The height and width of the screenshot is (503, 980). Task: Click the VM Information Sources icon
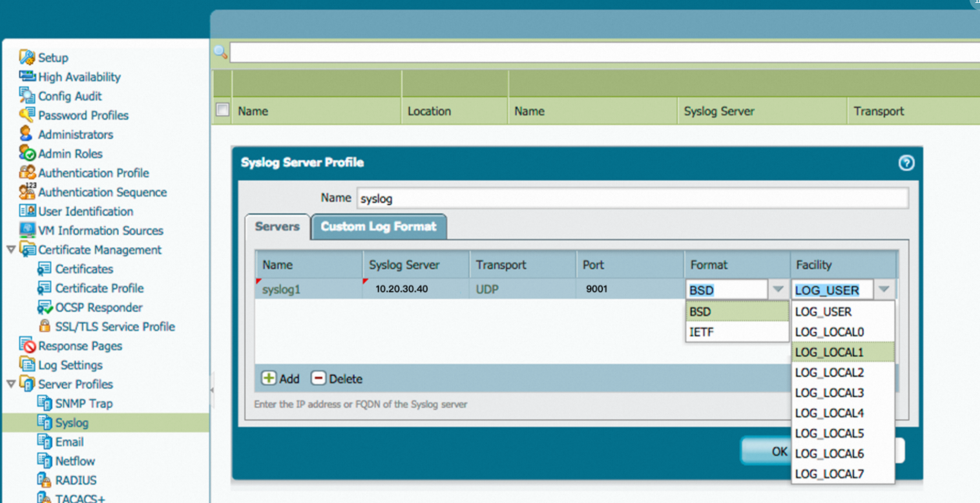pyautogui.click(x=27, y=230)
